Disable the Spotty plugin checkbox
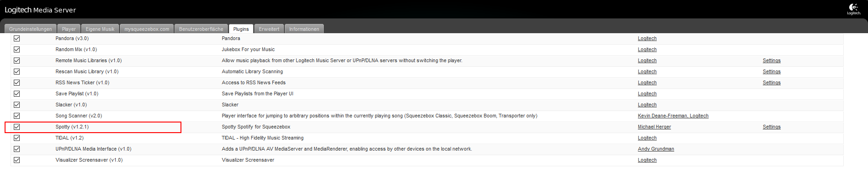This screenshot has width=868, height=175. (17, 127)
